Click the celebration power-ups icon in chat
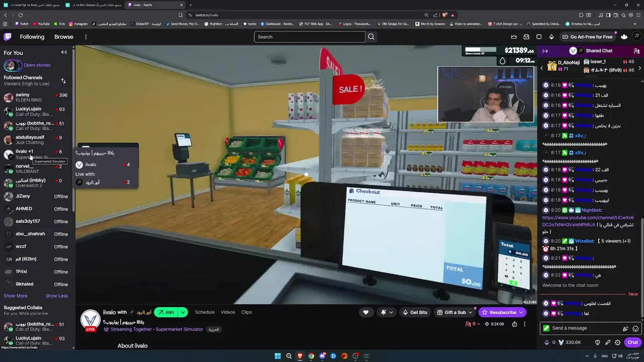 pos(625,328)
